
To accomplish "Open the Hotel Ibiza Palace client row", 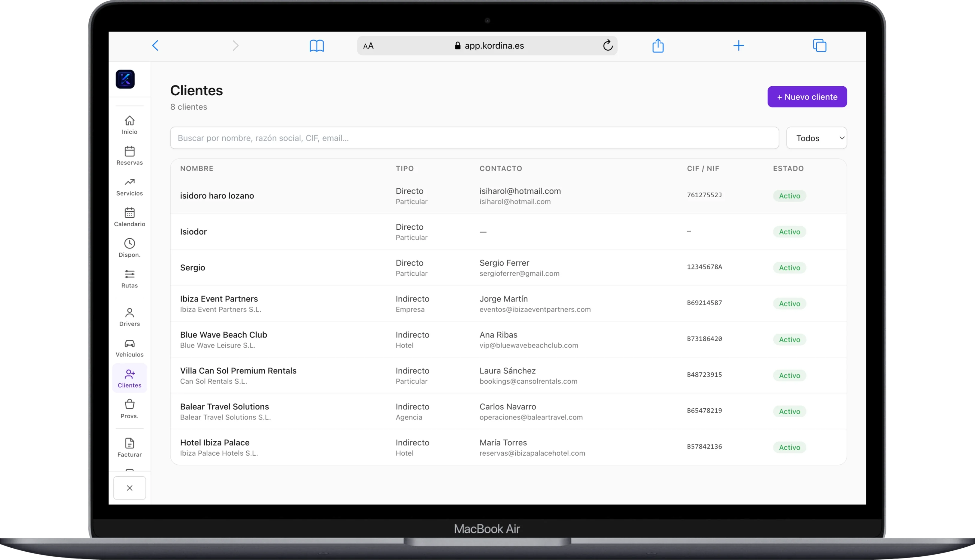I will (x=508, y=447).
